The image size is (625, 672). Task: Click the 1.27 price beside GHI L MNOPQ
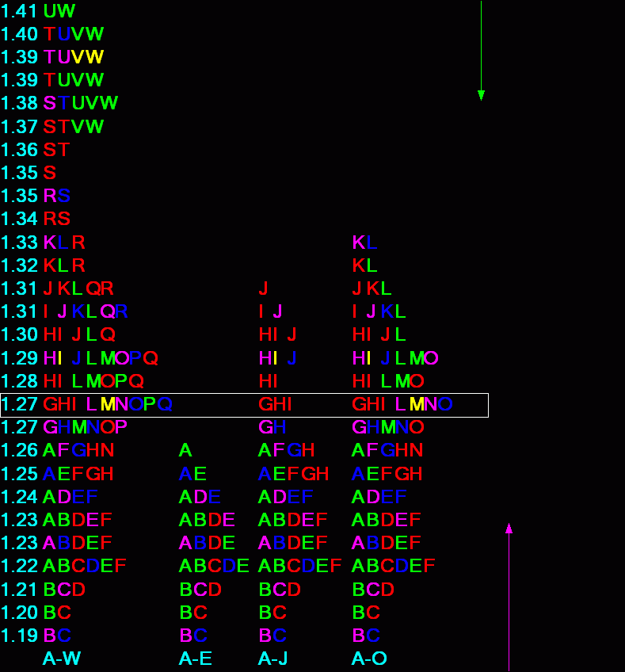point(19,404)
